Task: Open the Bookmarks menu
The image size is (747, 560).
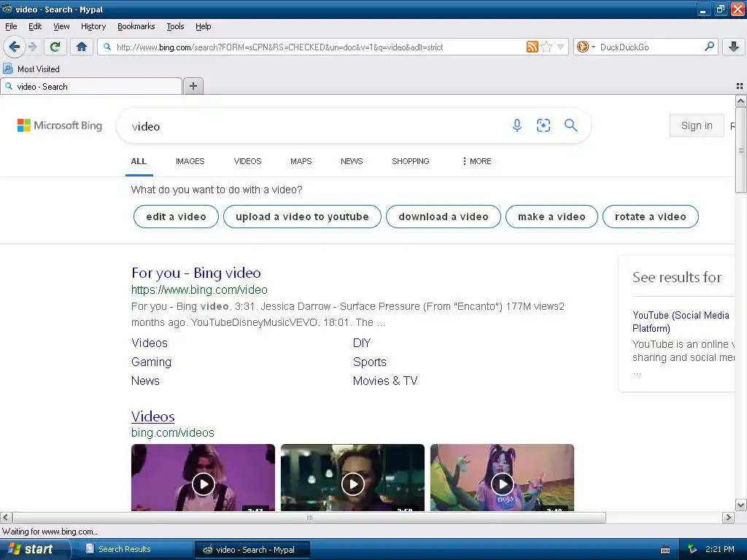Action: tap(136, 26)
